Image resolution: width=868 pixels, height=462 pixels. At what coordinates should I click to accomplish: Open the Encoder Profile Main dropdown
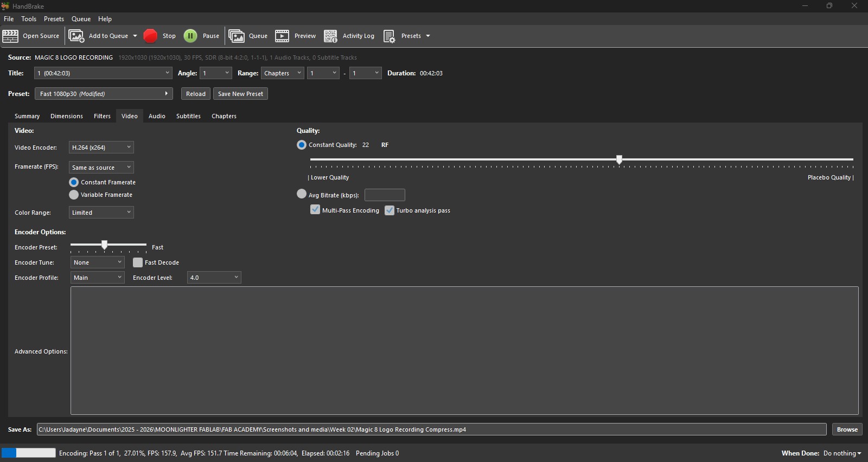tap(98, 278)
